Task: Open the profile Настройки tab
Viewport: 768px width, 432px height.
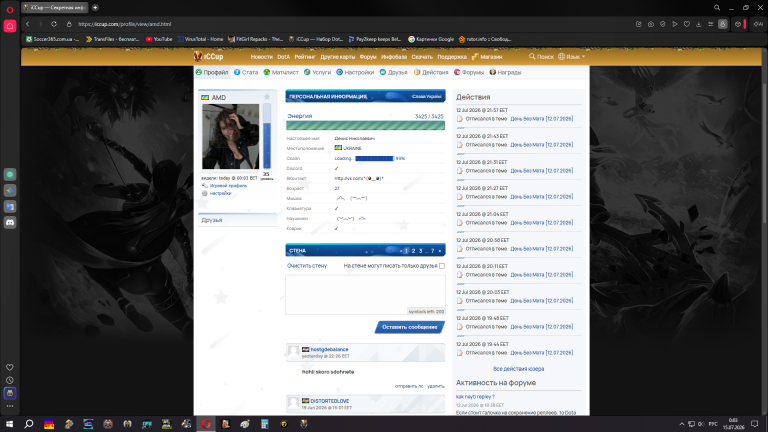Action: pos(355,72)
